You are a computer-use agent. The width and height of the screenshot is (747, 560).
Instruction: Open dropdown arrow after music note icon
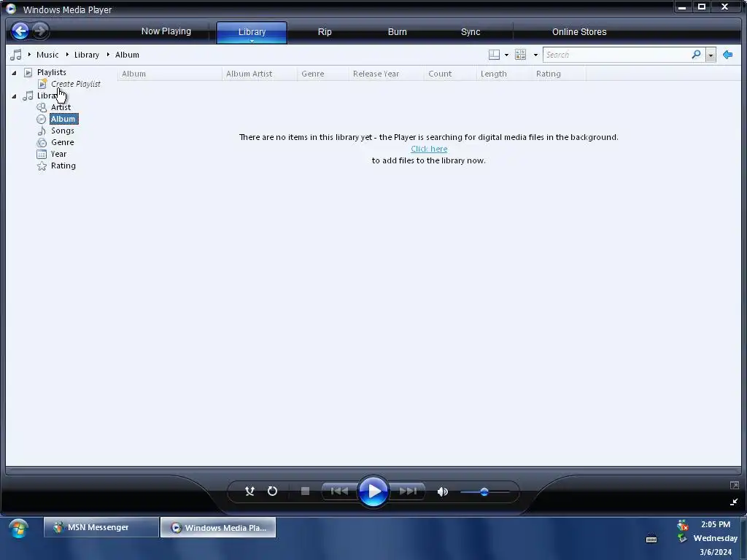(x=29, y=55)
